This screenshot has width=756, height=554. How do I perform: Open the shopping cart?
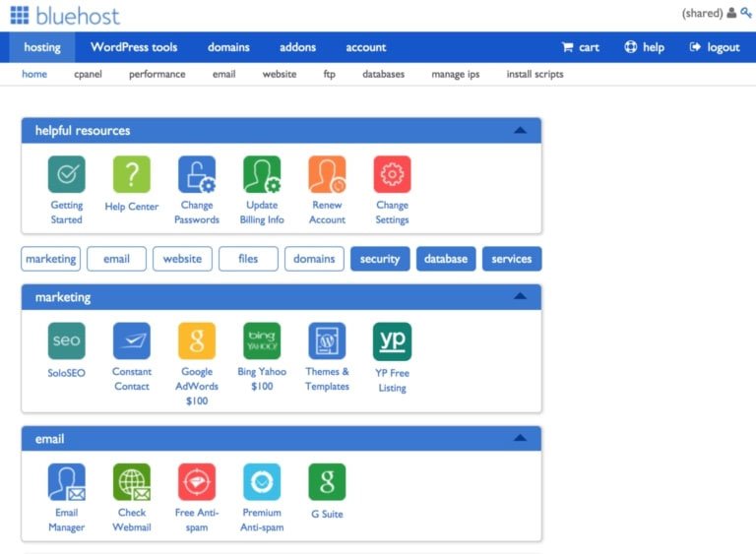581,47
